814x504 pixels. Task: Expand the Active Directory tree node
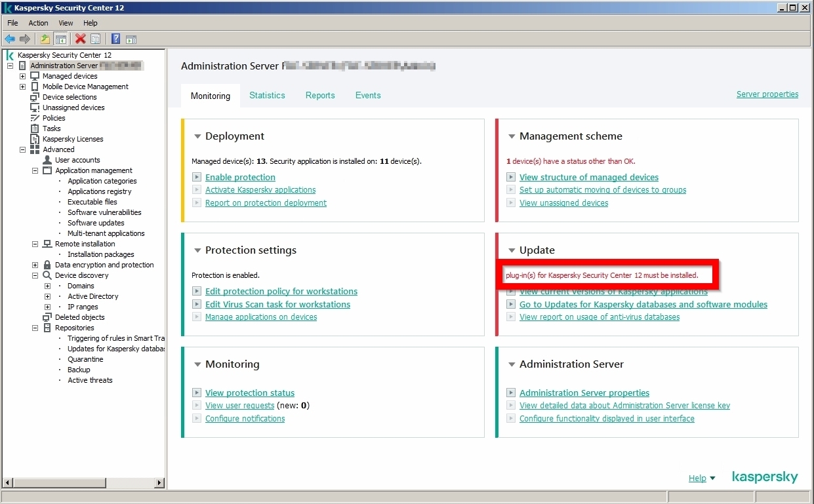point(47,296)
